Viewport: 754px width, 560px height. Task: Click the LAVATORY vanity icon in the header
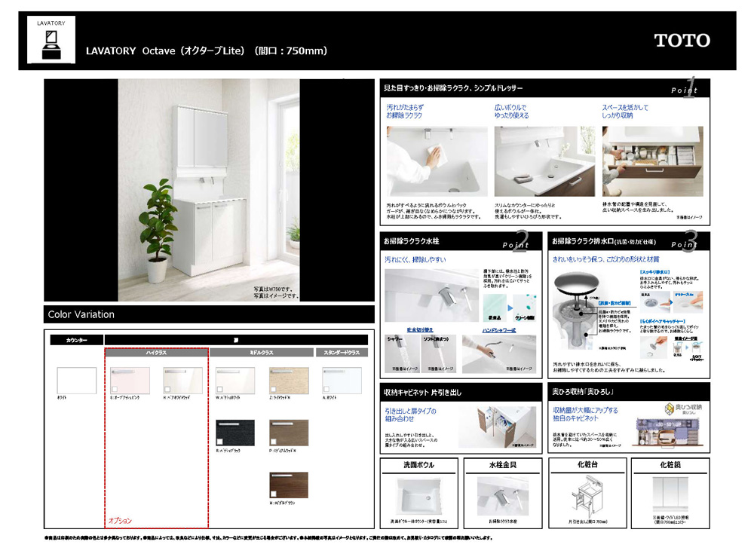click(51, 39)
